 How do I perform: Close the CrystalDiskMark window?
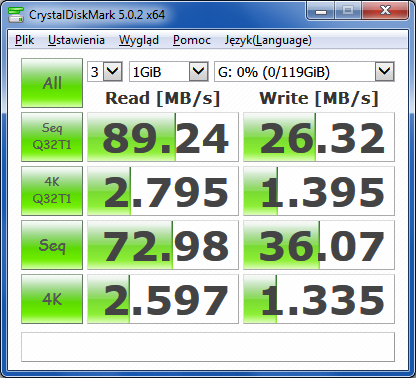pos(385,11)
